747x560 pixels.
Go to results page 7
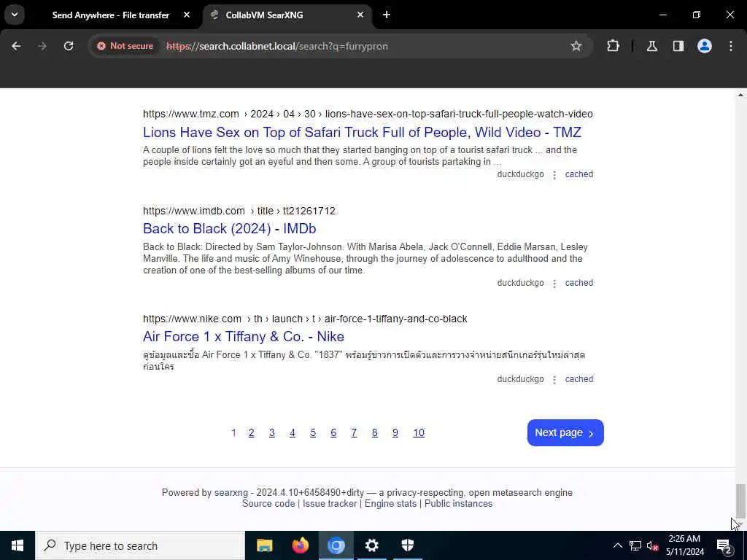coord(354,433)
